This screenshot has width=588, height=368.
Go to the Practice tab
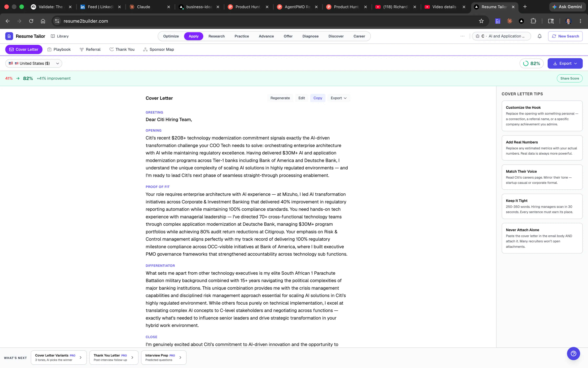(241, 36)
